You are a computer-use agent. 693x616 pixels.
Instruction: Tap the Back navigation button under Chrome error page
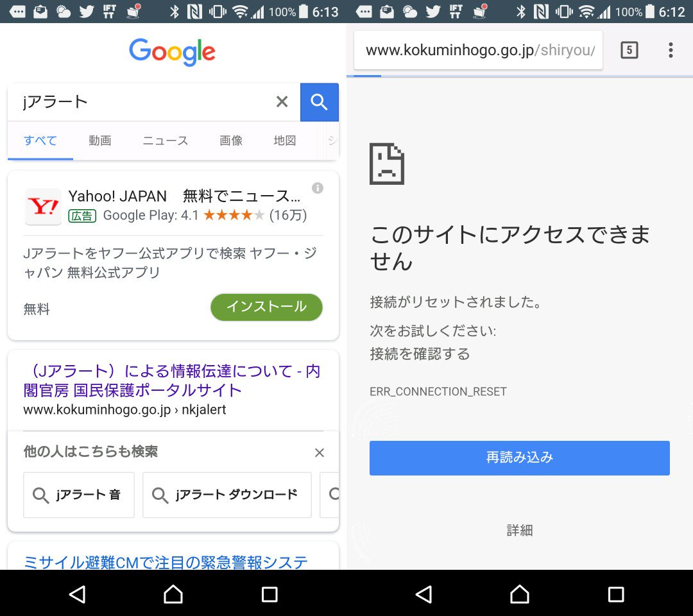tap(424, 594)
